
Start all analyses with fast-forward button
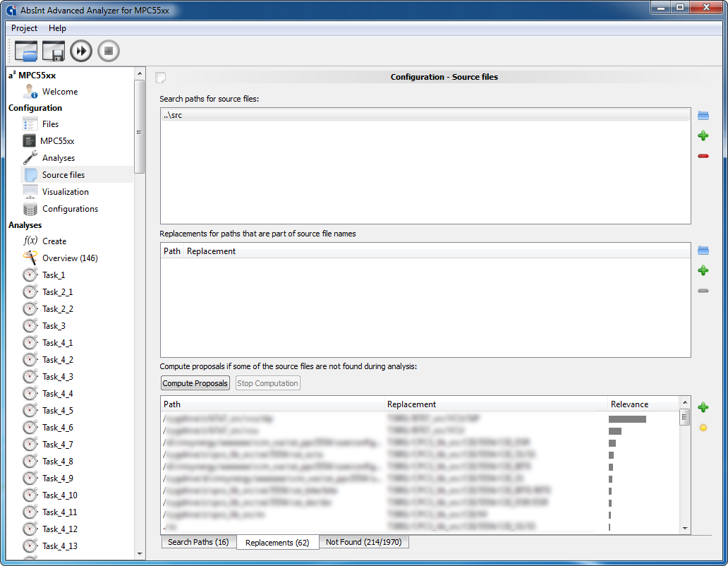click(81, 51)
